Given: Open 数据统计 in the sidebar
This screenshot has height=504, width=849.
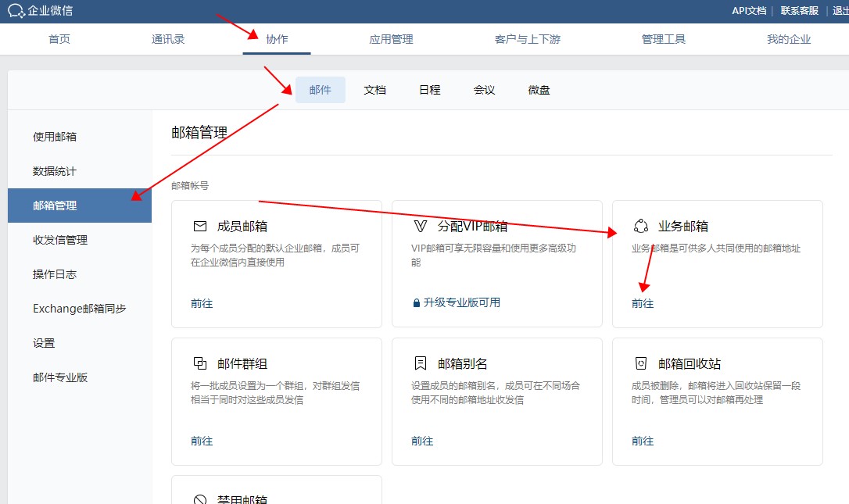Looking at the screenshot, I should [55, 171].
